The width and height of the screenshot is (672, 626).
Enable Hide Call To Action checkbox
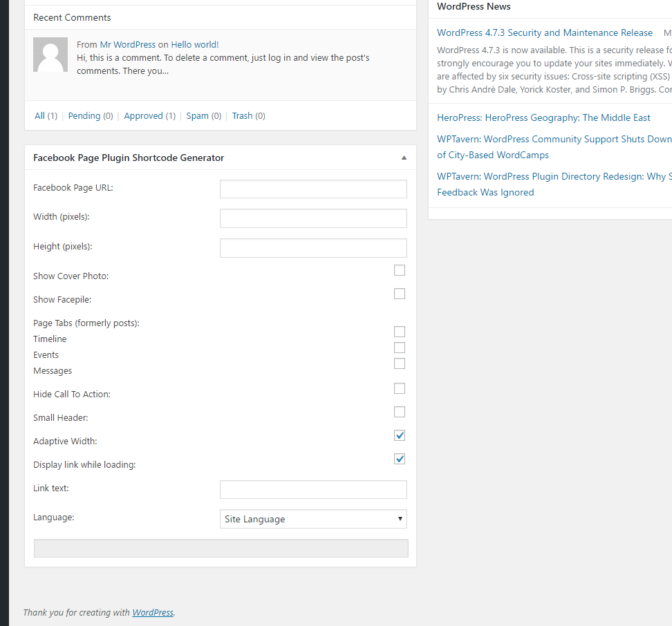(400, 388)
